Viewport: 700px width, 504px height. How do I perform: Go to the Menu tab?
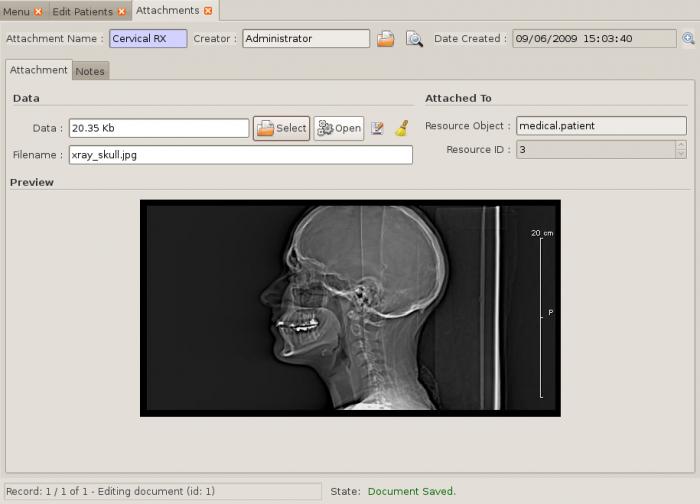tap(17, 12)
